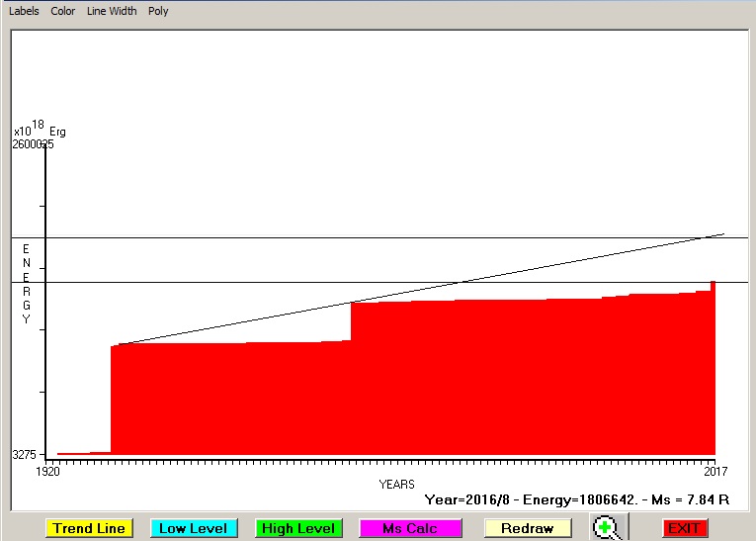
Task: Click the 1920 start year label
Action: click(47, 471)
